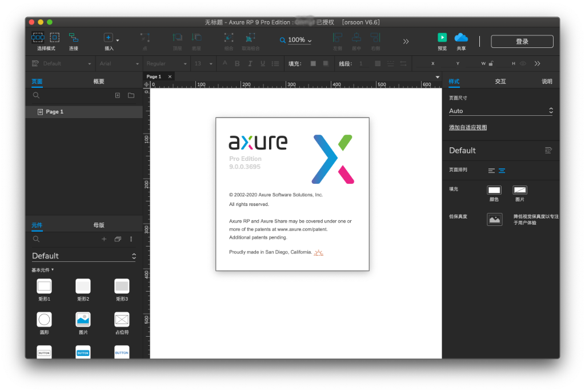
Task: Expand the style toolbar overflow chevrons
Action: tap(537, 64)
